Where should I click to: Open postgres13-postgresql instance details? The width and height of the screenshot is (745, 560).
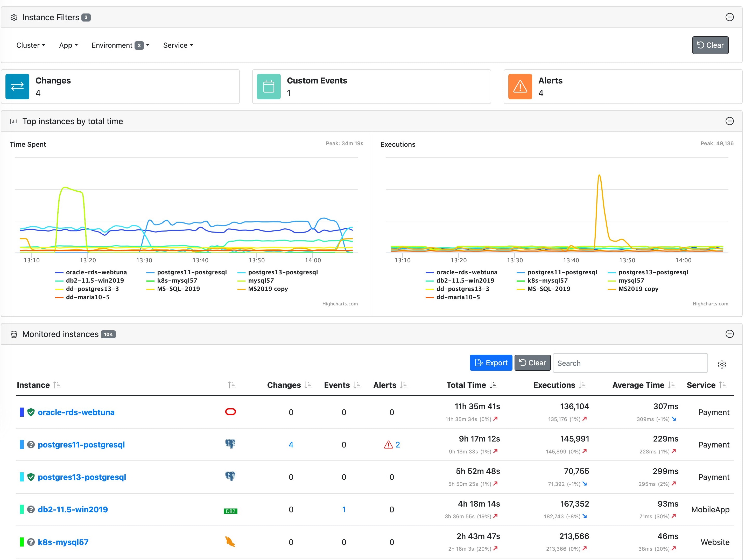tap(82, 477)
